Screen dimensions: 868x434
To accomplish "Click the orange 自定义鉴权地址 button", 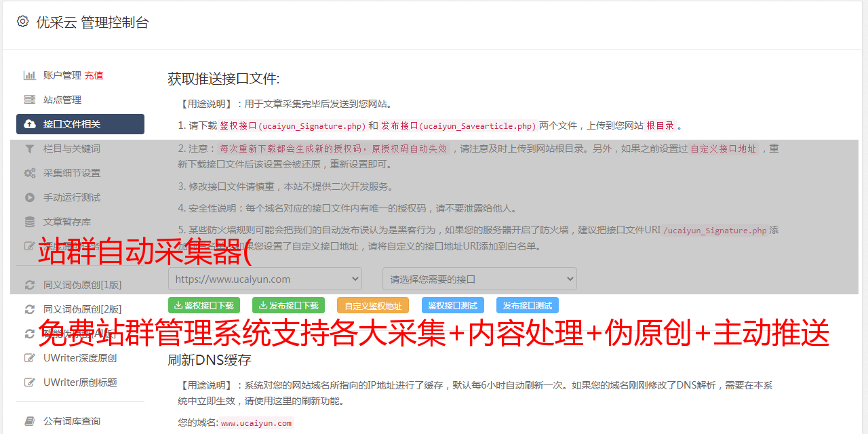I will (373, 306).
